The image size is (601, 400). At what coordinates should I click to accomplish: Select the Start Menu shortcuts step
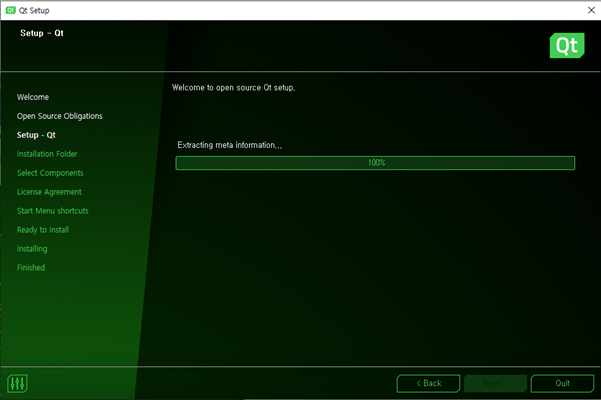click(53, 211)
